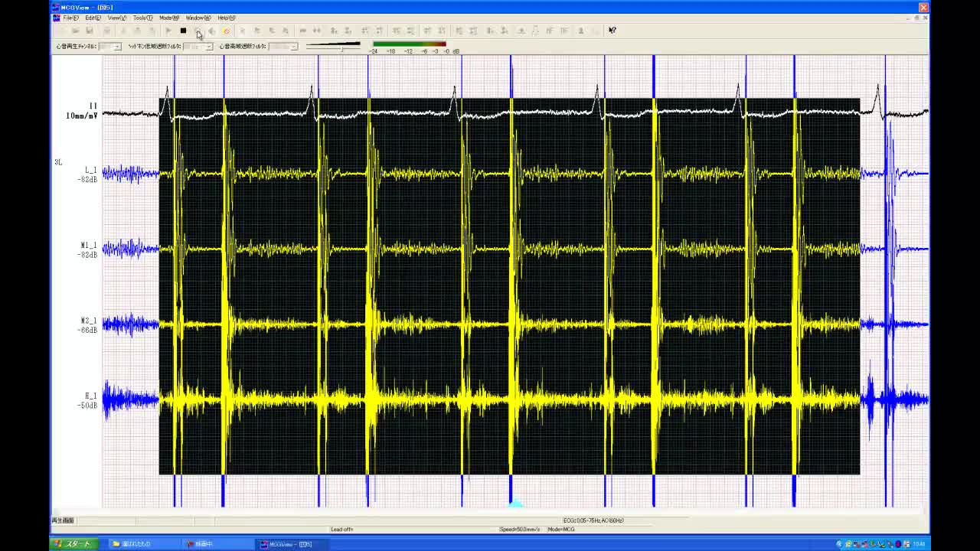
Task: Click the orange circular toolbar icon
Action: (x=226, y=31)
